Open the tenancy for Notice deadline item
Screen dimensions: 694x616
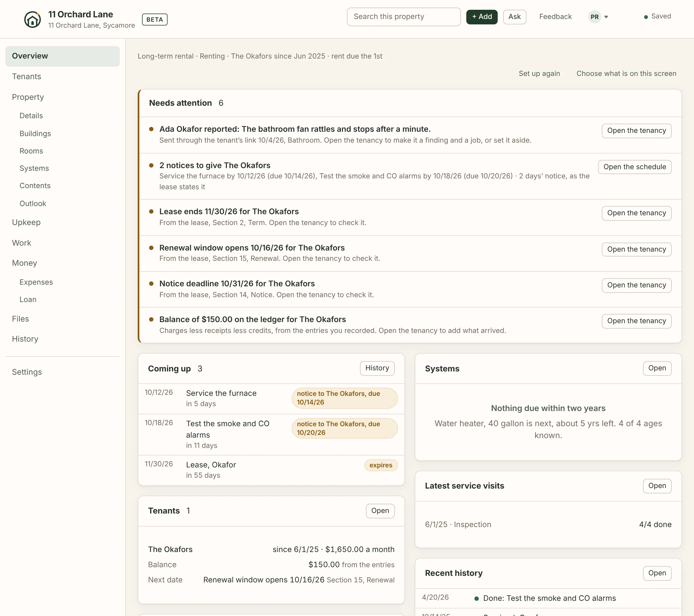click(636, 285)
